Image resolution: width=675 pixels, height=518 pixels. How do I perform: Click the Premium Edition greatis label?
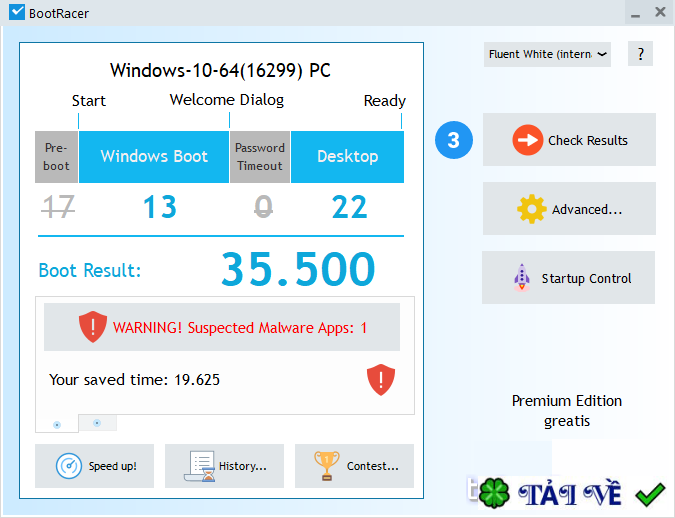click(567, 410)
